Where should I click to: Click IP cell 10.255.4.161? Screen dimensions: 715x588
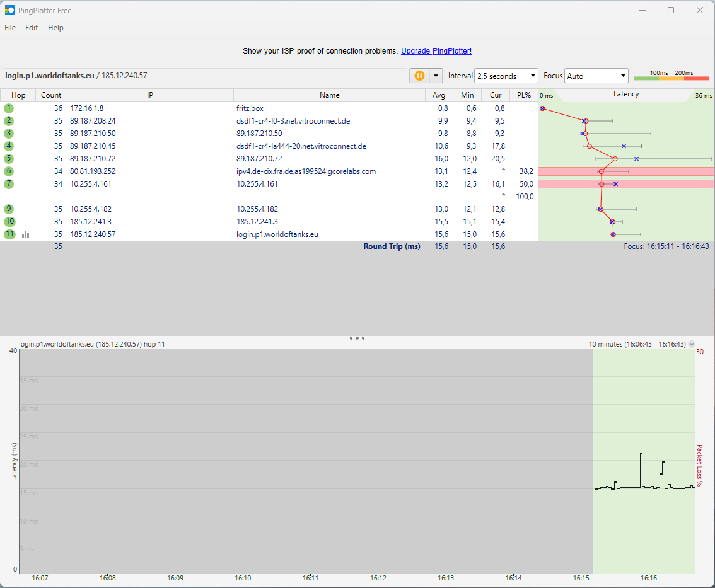coord(90,183)
